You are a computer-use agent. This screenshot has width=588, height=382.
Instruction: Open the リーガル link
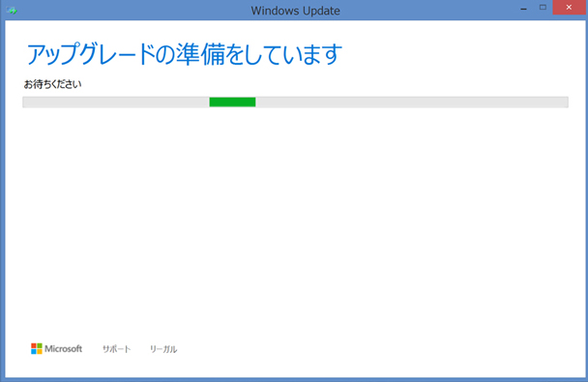coord(163,349)
